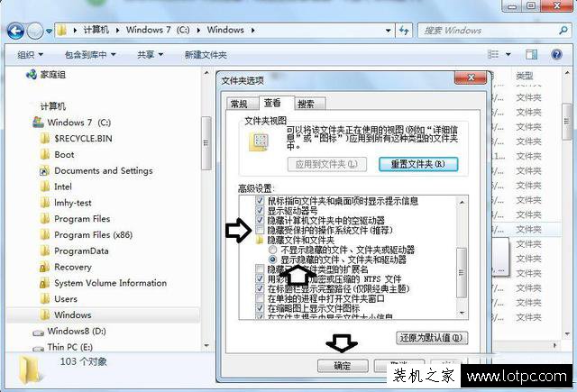The image size is (577, 392).
Task: Click the folder icon in the address bar
Action: click(62, 30)
